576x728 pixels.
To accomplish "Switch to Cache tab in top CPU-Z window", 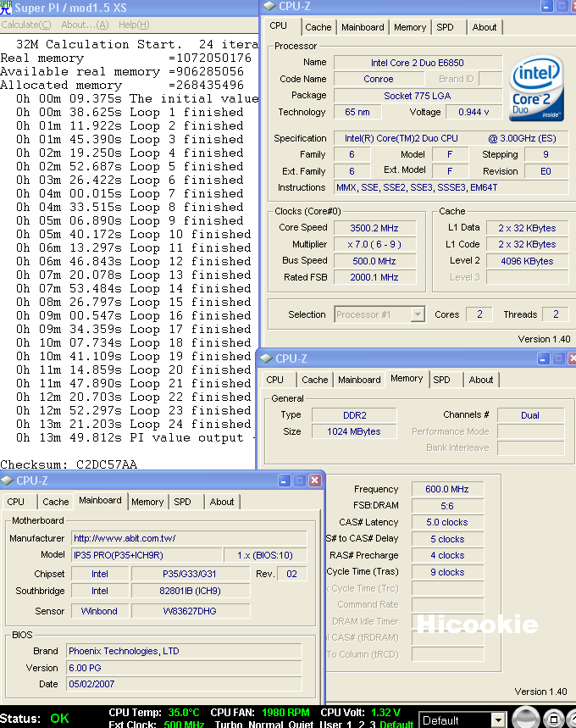I will pos(318,27).
